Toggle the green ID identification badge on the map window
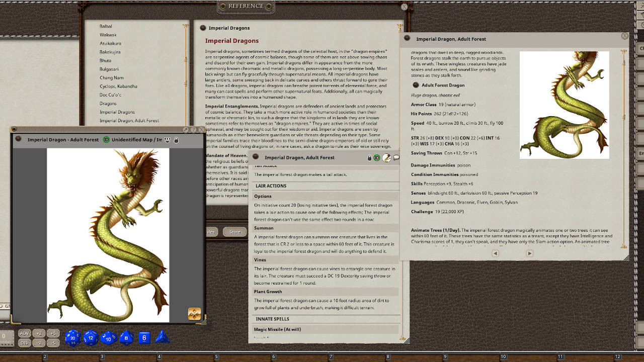Viewport: 644px width, 362px height. (106, 140)
